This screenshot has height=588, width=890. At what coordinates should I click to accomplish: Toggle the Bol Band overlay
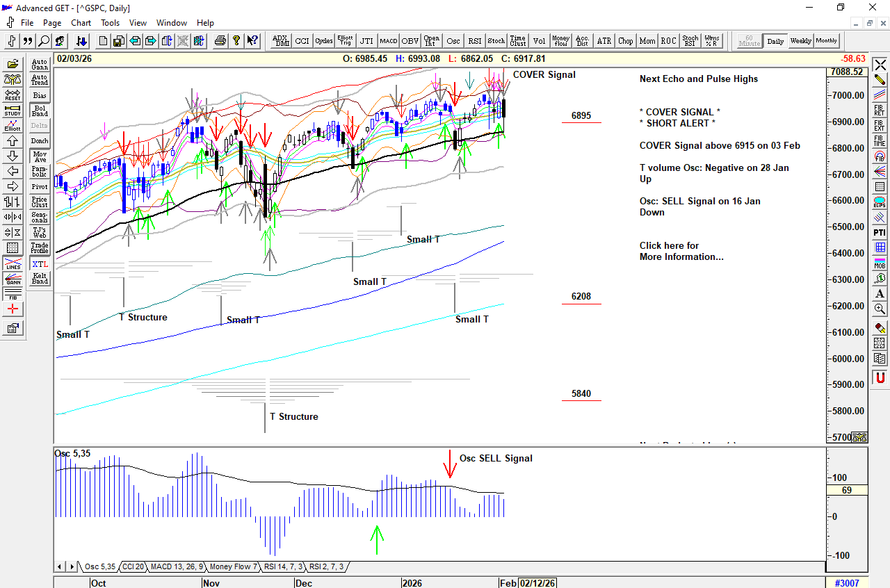(40, 111)
